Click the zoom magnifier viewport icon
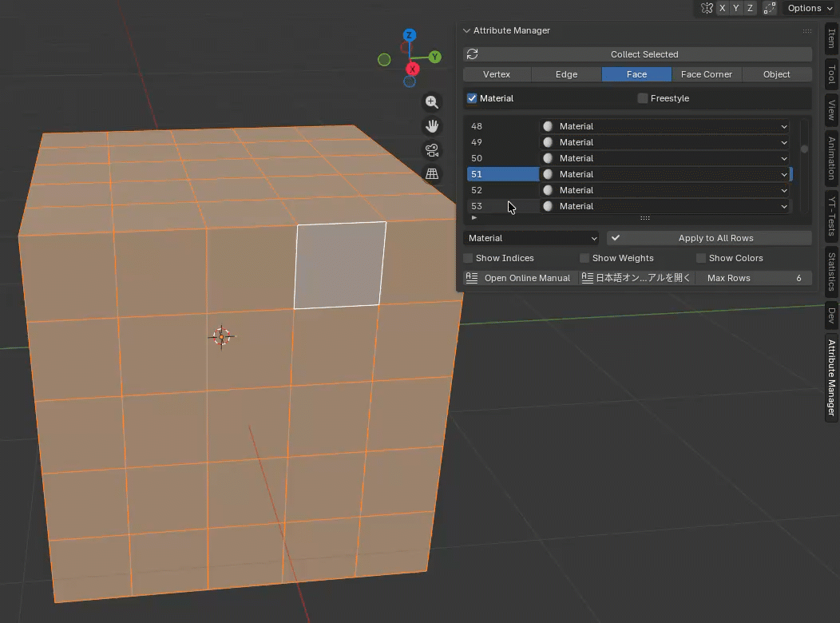Viewport: 840px width, 623px height. (432, 102)
